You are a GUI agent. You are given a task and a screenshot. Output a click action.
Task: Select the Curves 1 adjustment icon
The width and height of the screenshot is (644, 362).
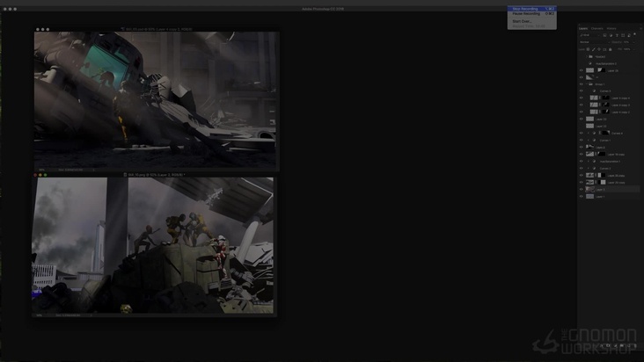point(594,141)
